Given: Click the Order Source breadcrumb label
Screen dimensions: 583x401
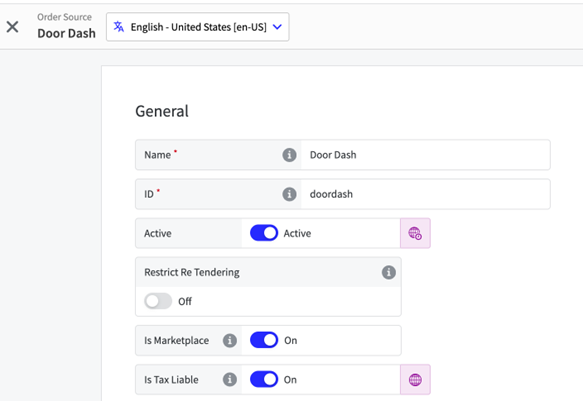Looking at the screenshot, I should pos(64,17).
